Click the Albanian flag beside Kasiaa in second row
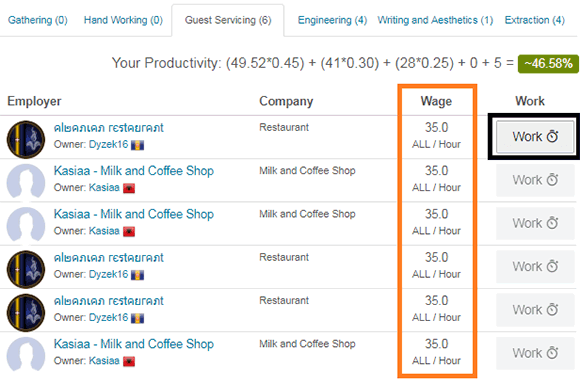Image resolution: width=580 pixels, height=384 pixels. coord(129,188)
